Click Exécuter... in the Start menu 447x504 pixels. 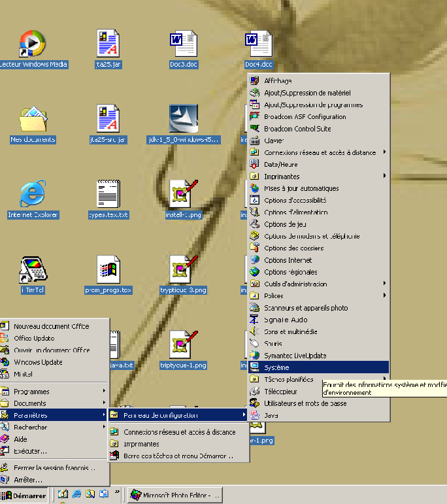pos(30,451)
